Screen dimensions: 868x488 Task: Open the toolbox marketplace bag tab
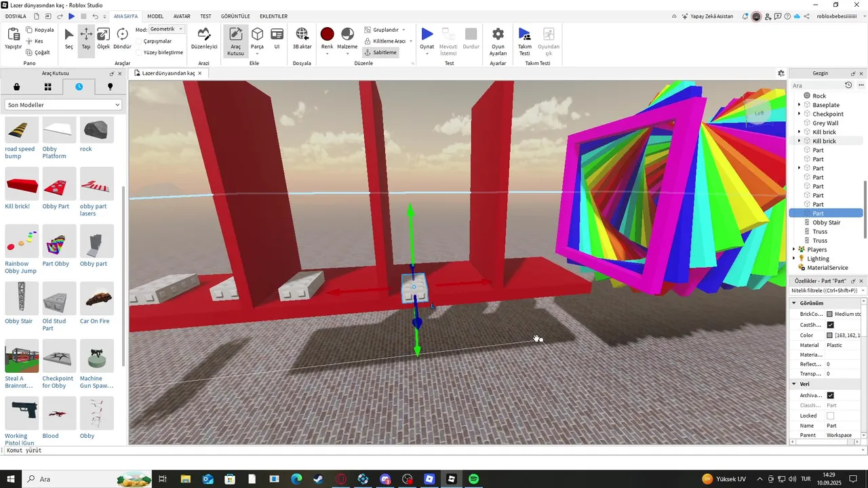coord(17,87)
